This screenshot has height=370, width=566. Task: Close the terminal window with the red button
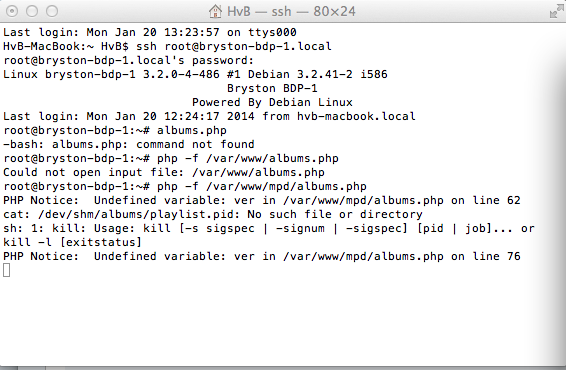(x=12, y=11)
